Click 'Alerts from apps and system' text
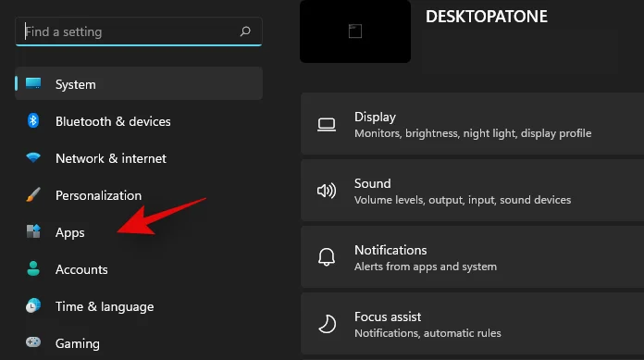The height and width of the screenshot is (360, 644). pos(426,267)
